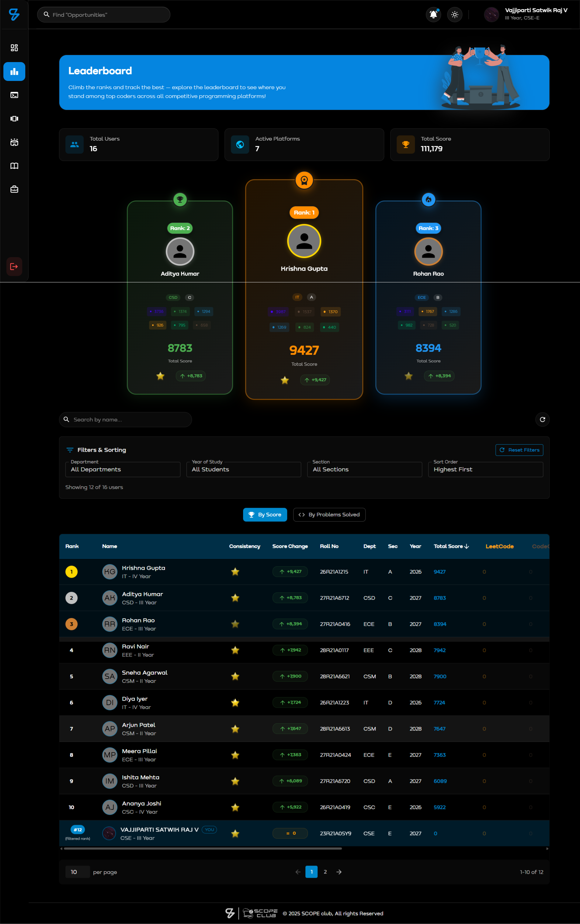Screen dimensions: 580x924
Task: Enable the By Score ranking view
Action: coord(265,514)
